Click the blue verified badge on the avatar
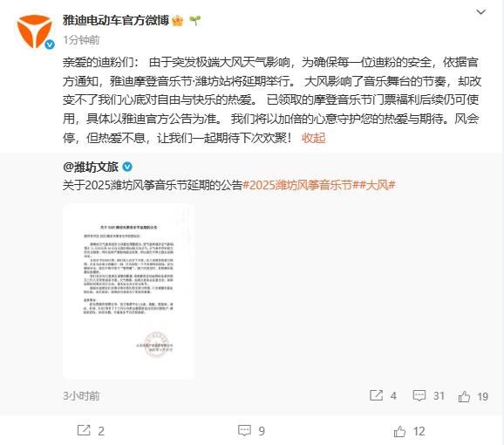The image size is (504, 445). pos(49,44)
